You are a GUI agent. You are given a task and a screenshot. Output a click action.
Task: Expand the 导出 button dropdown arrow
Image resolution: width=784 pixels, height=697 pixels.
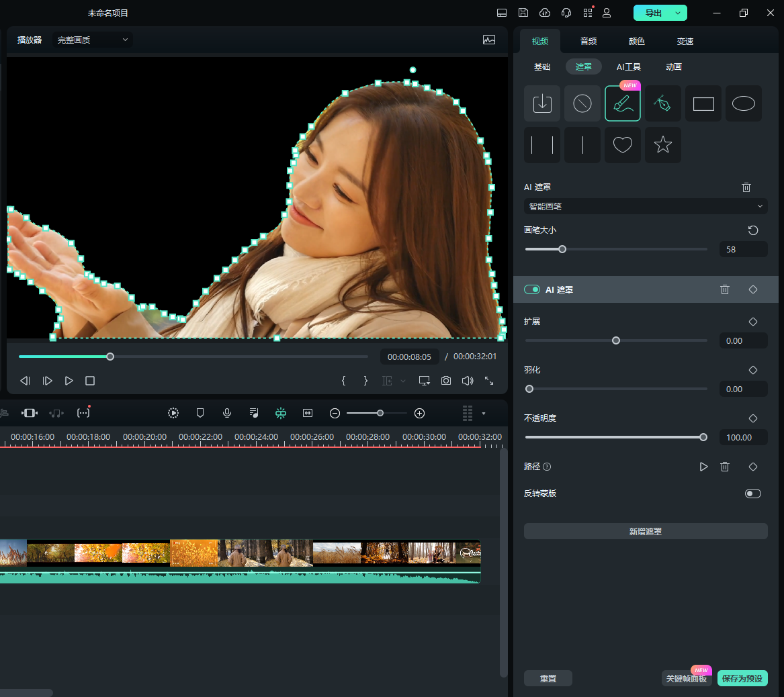click(678, 13)
